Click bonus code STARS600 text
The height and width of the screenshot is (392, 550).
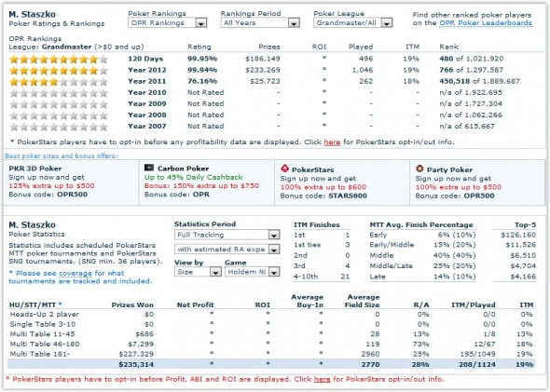coord(348,196)
